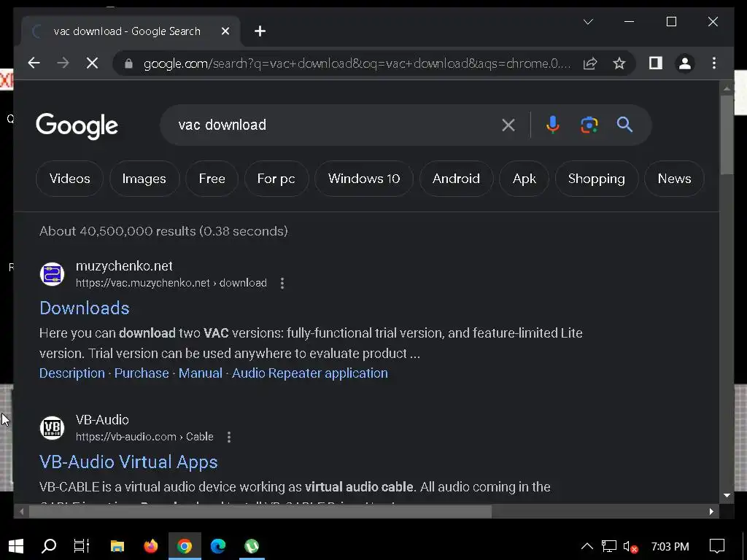This screenshot has height=560, width=747.
Task: Focus the address bar URL
Action: tap(356, 63)
